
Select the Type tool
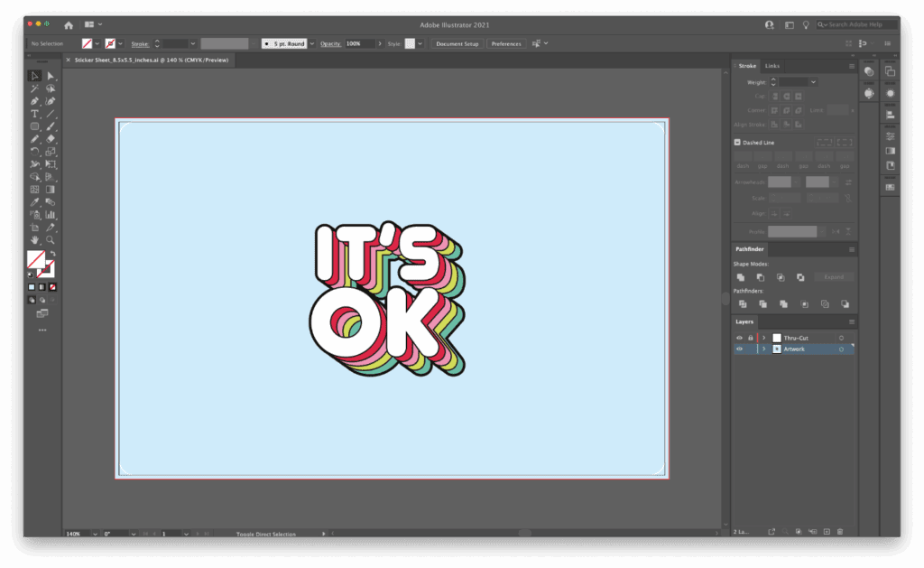coord(34,114)
